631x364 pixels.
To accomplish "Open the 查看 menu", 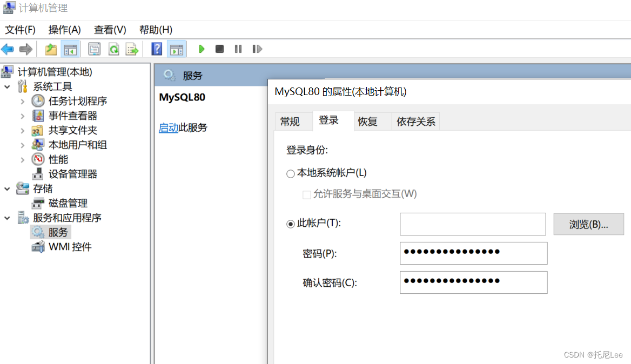I will tap(110, 30).
